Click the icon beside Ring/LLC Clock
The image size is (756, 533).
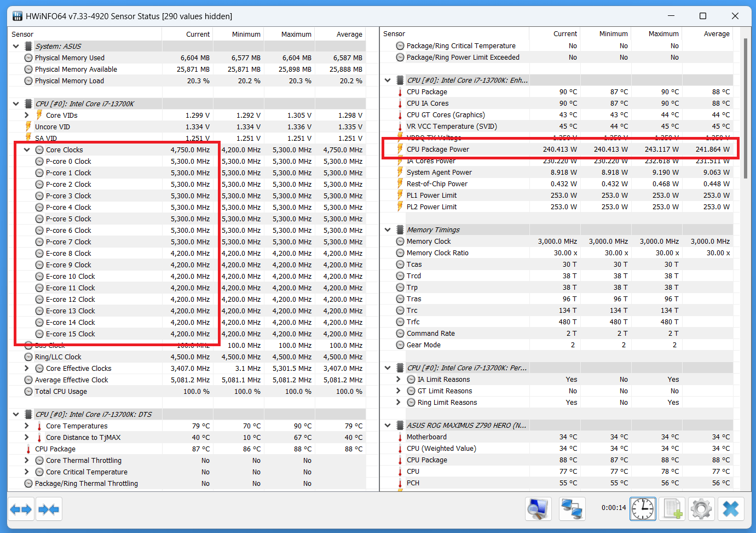(x=28, y=357)
